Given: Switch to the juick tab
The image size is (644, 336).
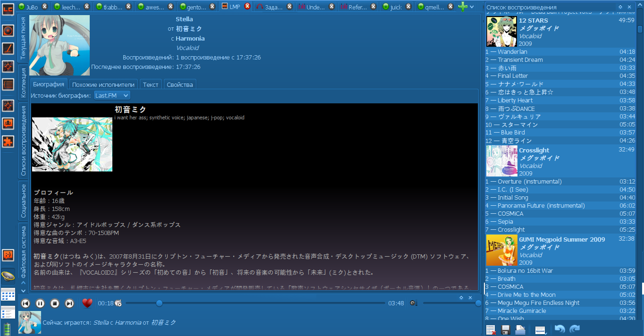Looking at the screenshot, I should point(396,7).
